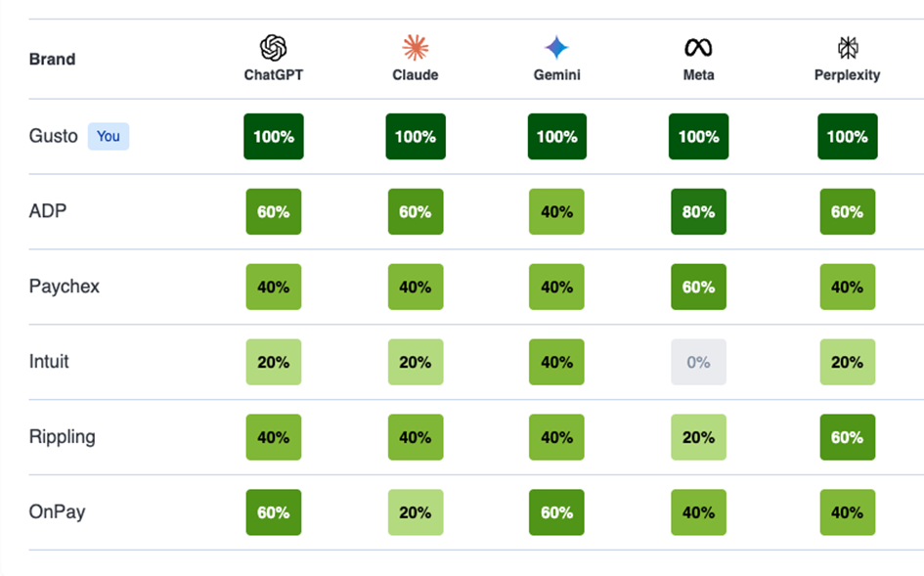924x576 pixels.
Task: Select ADP's 40% Gemini score cell
Action: coord(556,212)
